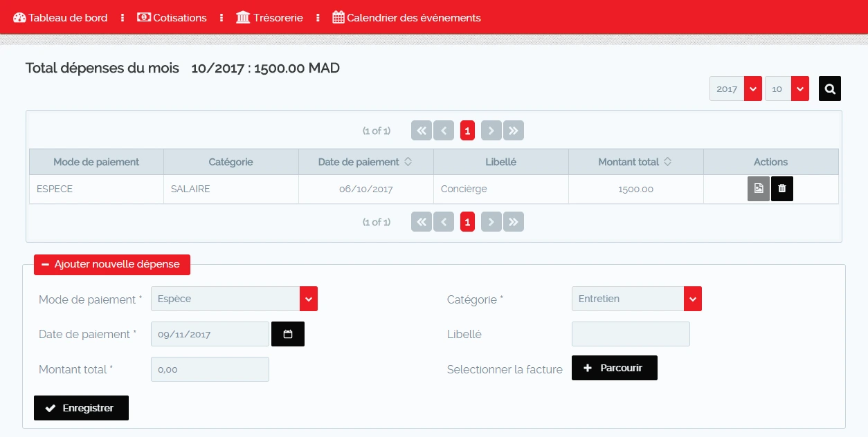Click the search magnifier icon button

pyautogui.click(x=829, y=89)
